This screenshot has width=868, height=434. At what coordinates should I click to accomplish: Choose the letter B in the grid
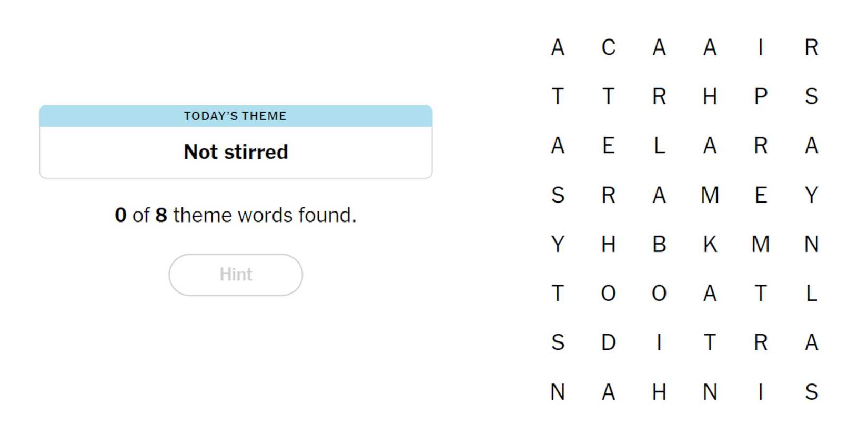pyautogui.click(x=659, y=244)
